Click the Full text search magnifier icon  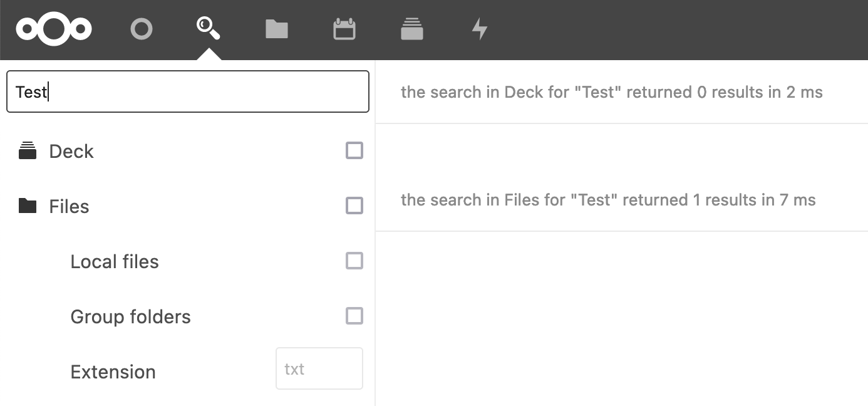(208, 28)
